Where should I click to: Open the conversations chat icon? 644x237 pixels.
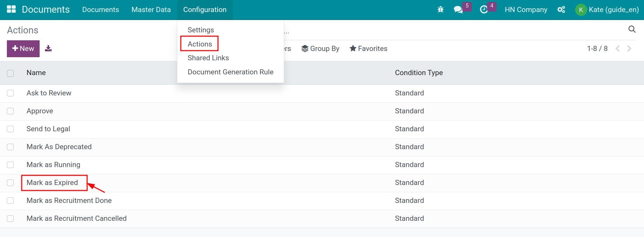click(458, 10)
